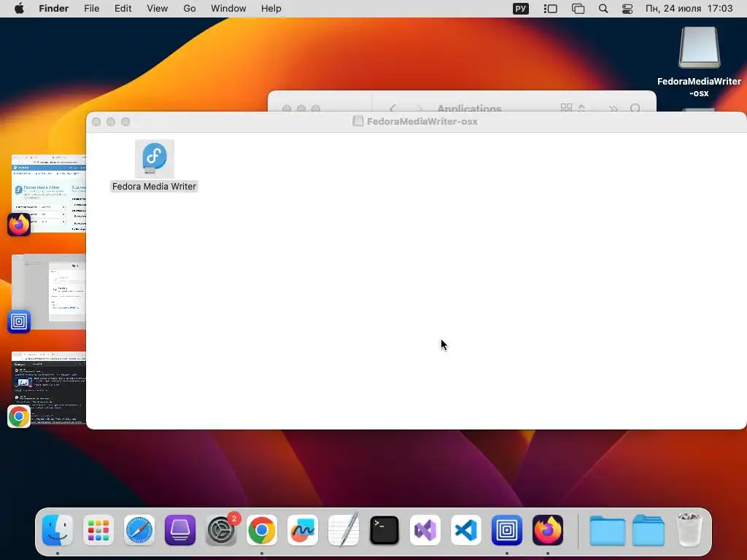This screenshot has height=560, width=747.
Task: Open the Fedora Media Writer app icon
Action: click(x=155, y=158)
